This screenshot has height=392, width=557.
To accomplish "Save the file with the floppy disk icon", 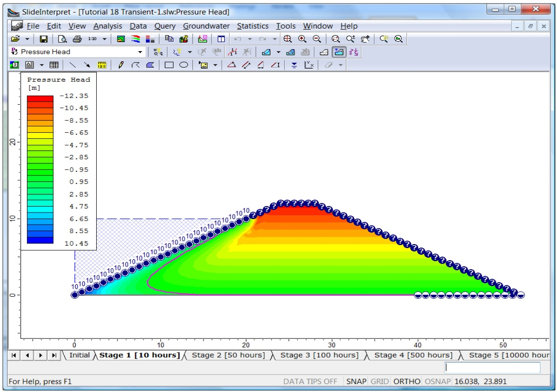I will (43, 39).
